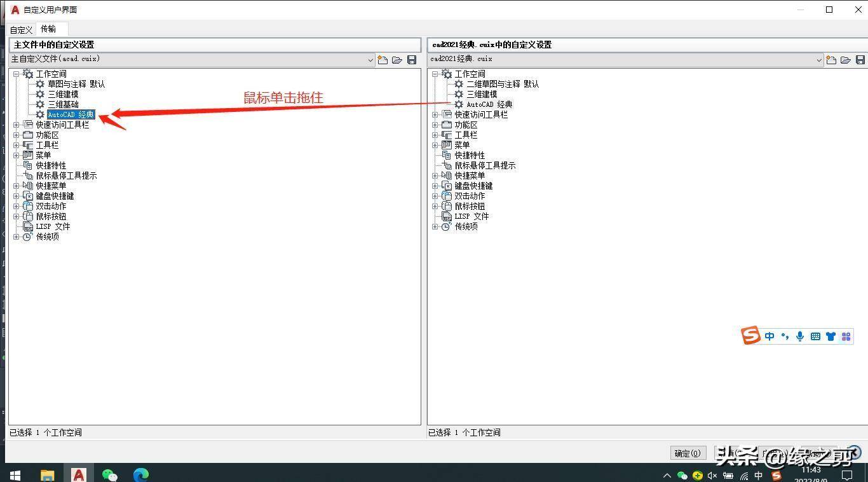The image size is (868, 482).
Task: Click 菜单 node icon in right tree
Action: pos(447,145)
